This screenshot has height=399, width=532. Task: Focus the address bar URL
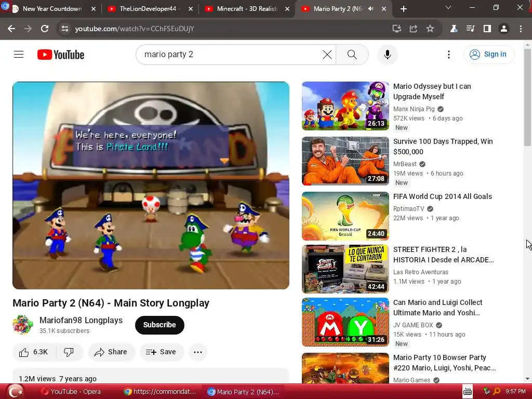(x=135, y=29)
